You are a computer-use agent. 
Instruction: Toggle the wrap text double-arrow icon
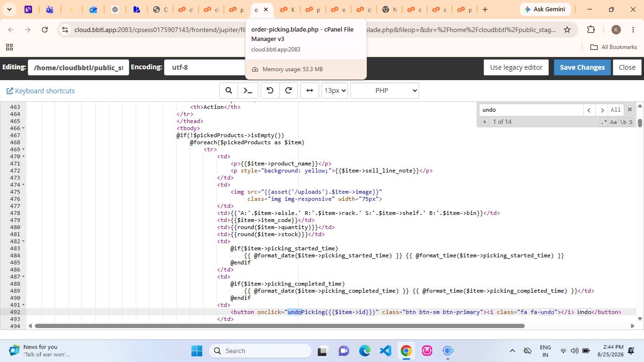pyautogui.click(x=310, y=90)
